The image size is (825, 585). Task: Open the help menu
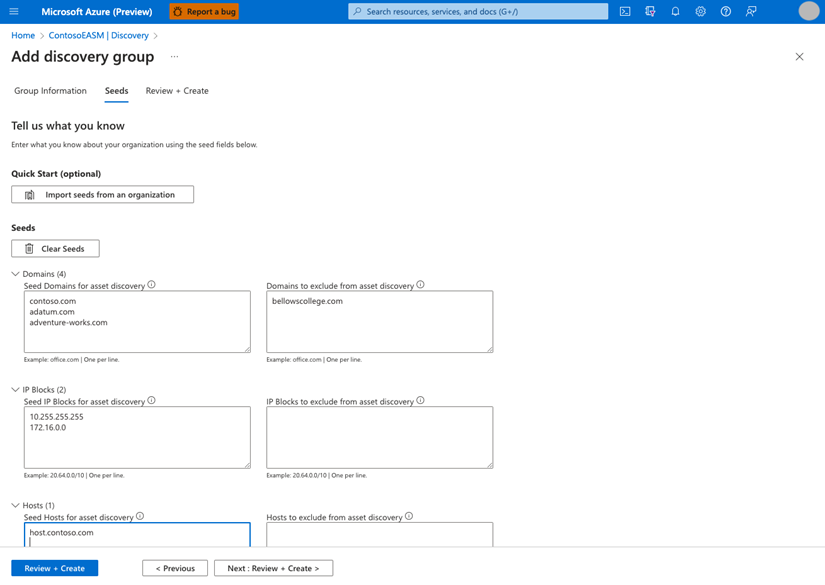coord(724,11)
